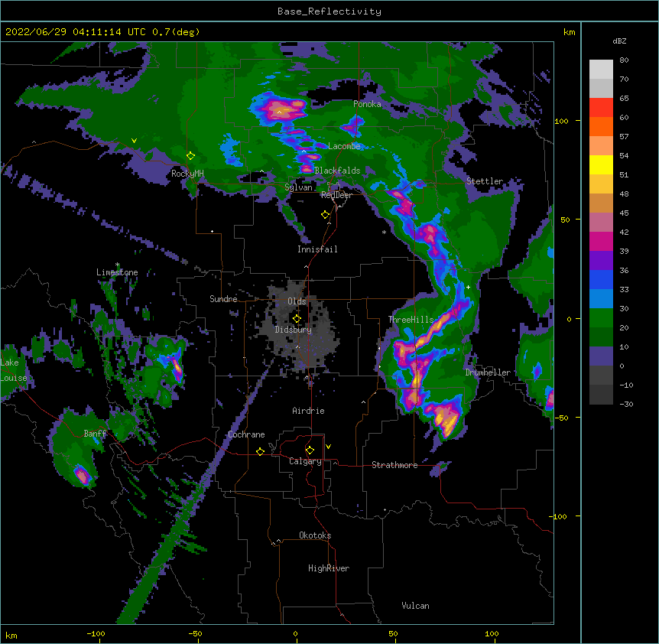Viewport: 659px width, 644px height.
Task: Click the Ponoka city label
Action: (367, 104)
